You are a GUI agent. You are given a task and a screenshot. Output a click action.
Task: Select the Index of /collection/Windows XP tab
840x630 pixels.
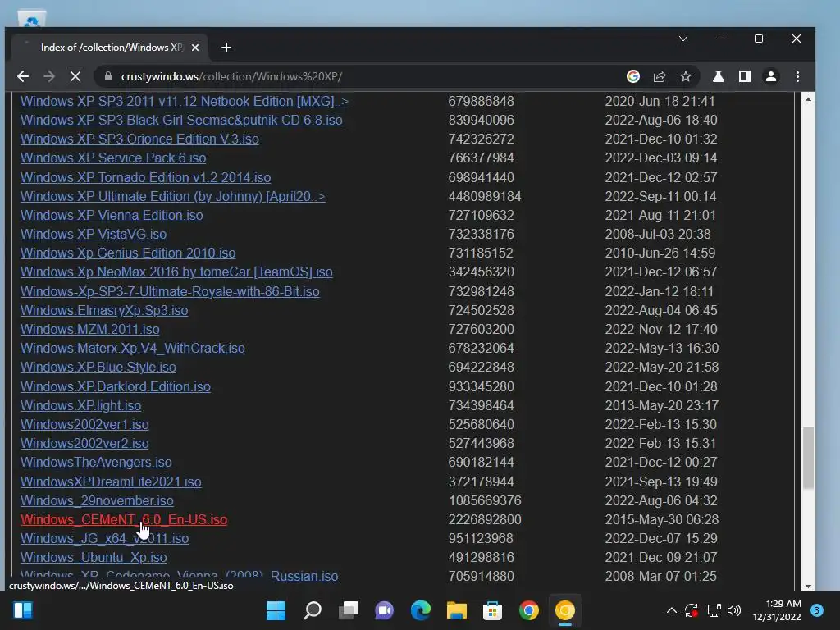click(x=110, y=48)
